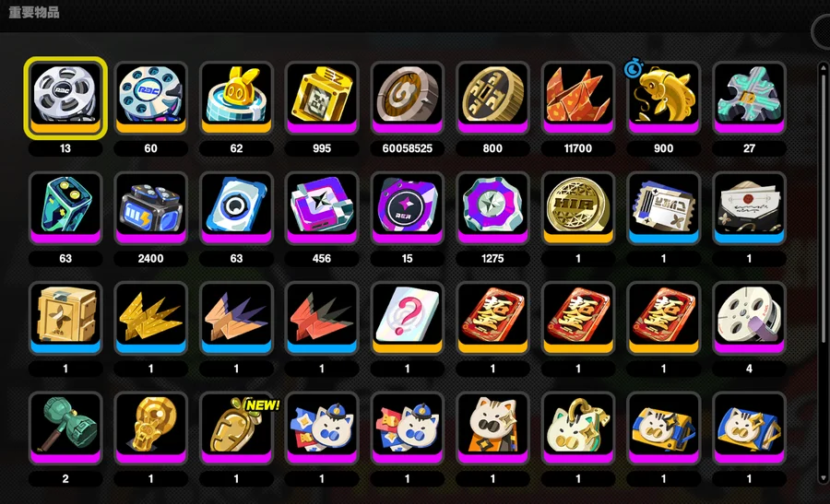Image resolution: width=830 pixels, height=504 pixels.
Task: Select the golden carrot item marked NEW!
Action: [x=236, y=428]
